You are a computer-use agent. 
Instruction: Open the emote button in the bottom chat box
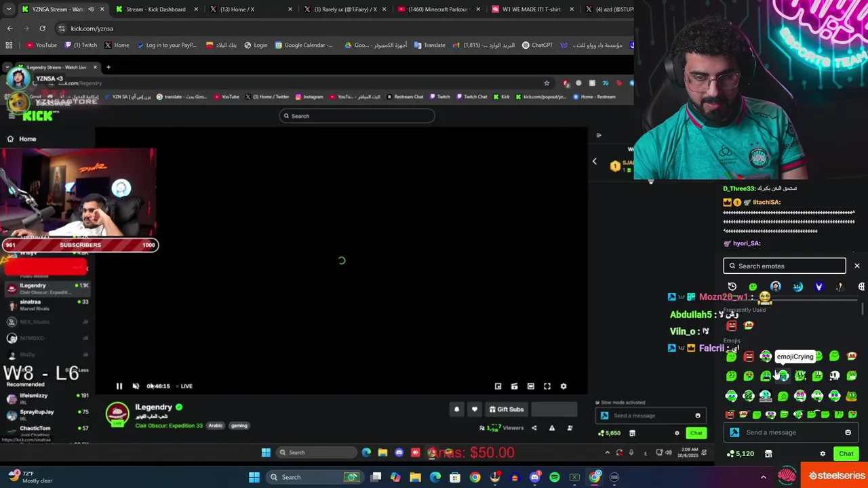coord(848,432)
